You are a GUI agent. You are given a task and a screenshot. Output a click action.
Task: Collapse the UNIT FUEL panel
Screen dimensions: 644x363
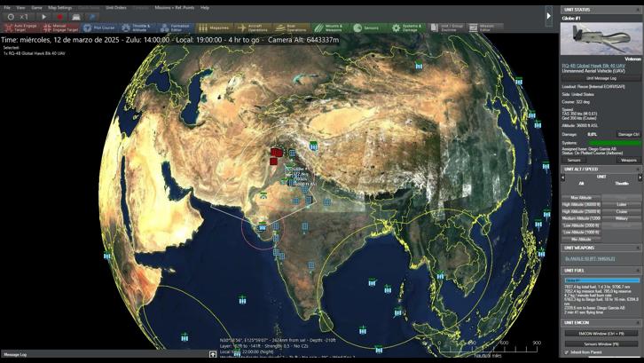pyautogui.click(x=638, y=271)
